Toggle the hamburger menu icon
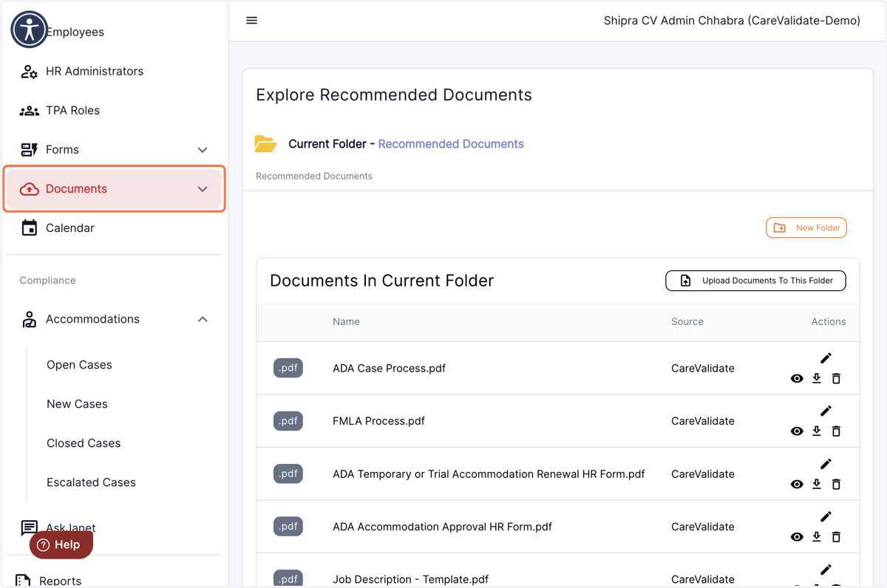The height and width of the screenshot is (588, 887). pyautogui.click(x=251, y=21)
